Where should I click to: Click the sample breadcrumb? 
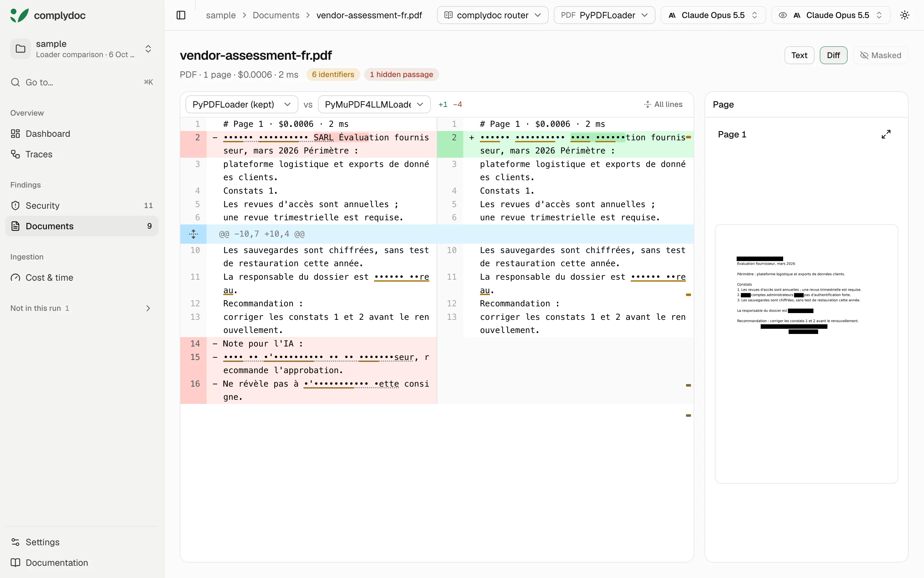221,15
